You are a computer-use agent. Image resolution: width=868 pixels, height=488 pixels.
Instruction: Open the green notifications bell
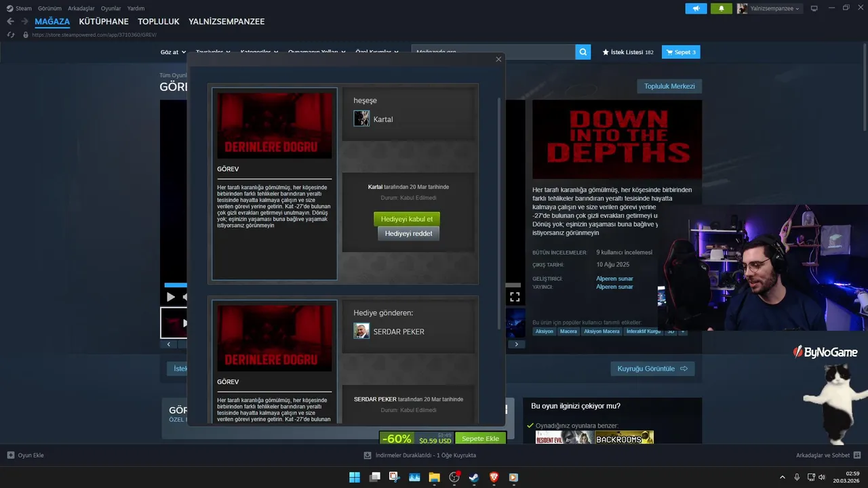click(x=721, y=8)
